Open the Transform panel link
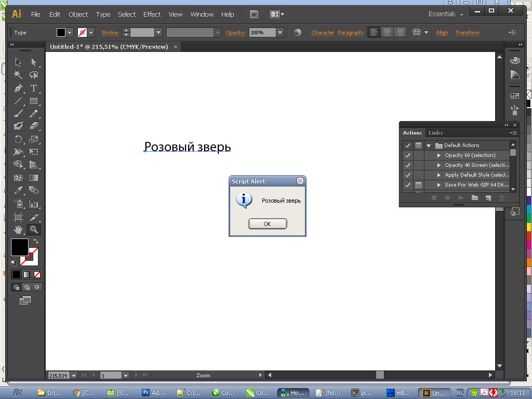 (467, 33)
